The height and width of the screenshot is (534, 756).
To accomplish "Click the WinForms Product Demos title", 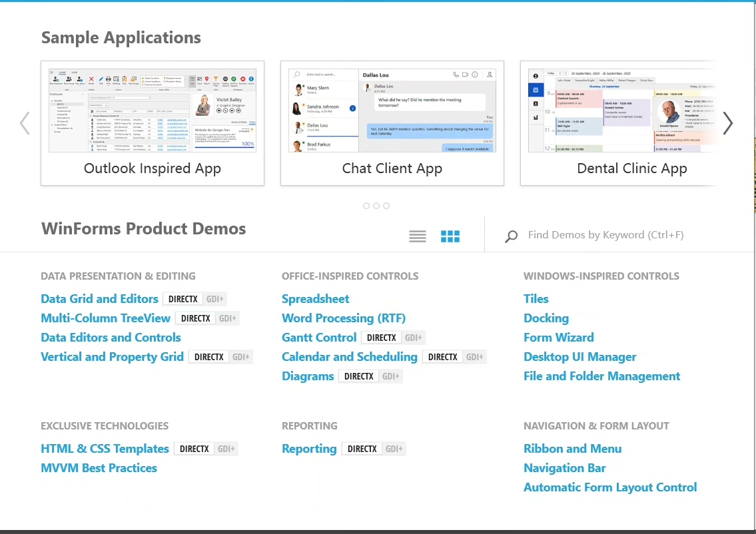I will pos(144,228).
